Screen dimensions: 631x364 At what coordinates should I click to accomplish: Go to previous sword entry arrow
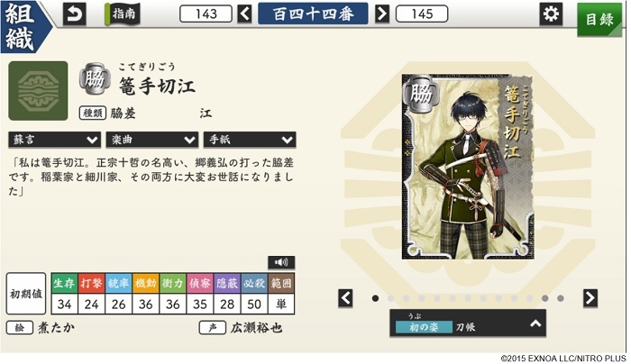(244, 14)
